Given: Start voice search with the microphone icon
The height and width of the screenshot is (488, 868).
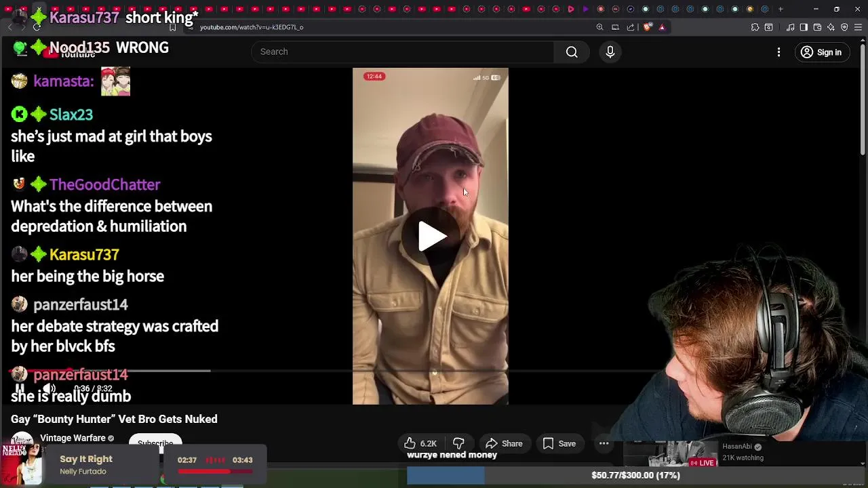Looking at the screenshot, I should click(x=610, y=52).
